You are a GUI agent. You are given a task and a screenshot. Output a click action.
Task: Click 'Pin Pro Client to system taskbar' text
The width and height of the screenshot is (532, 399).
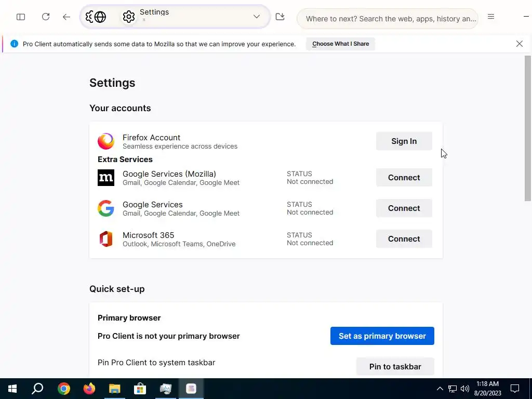point(156,362)
